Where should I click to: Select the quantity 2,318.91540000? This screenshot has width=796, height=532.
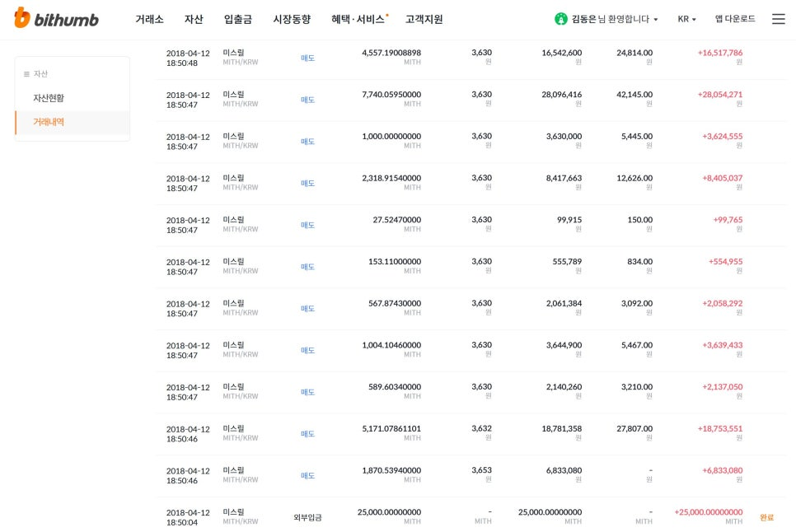[391, 178]
